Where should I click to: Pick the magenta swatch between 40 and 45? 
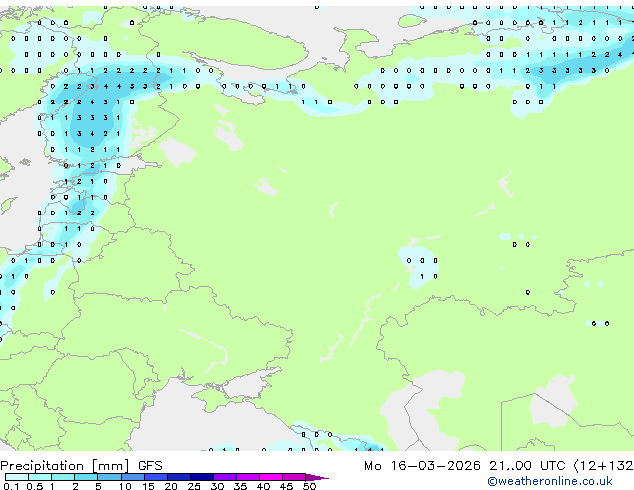pyautogui.click(x=271, y=477)
